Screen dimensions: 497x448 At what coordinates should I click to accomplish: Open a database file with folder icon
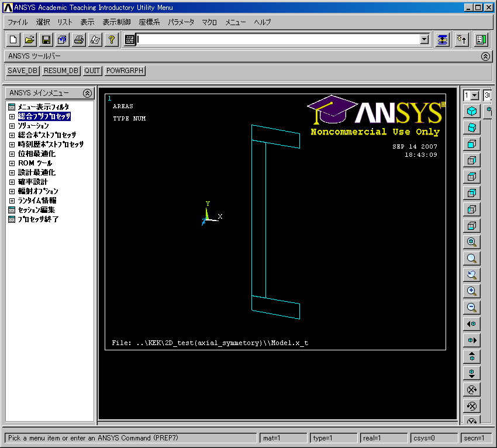click(29, 40)
